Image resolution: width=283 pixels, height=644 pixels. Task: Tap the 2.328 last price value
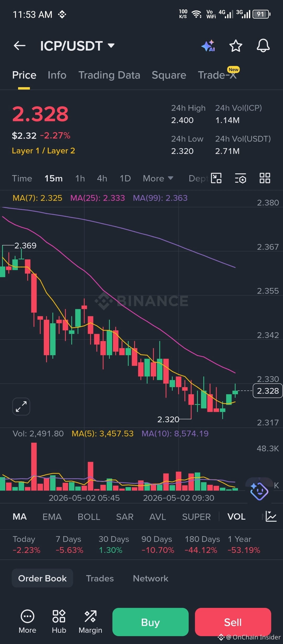click(40, 114)
